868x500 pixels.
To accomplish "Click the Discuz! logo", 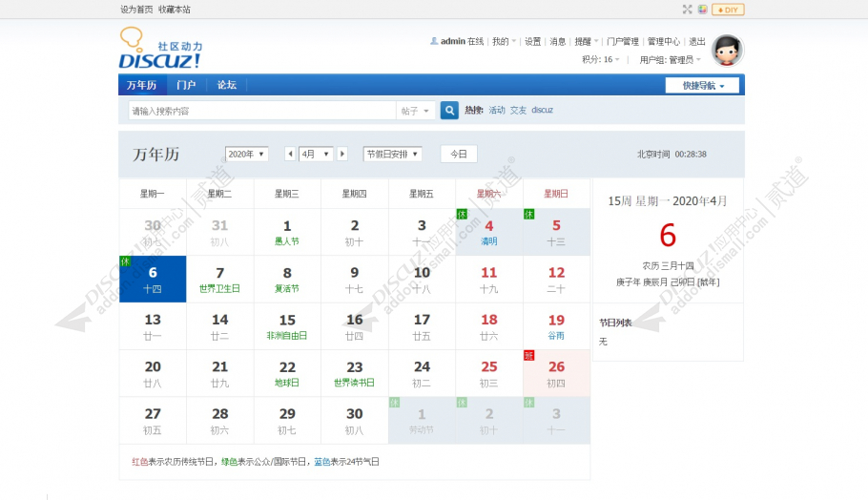I will pyautogui.click(x=160, y=48).
